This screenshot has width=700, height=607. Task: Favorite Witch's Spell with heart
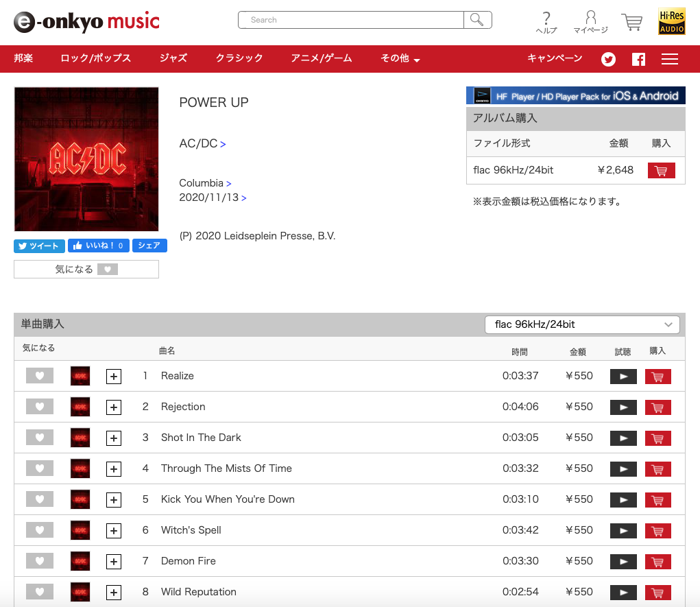pyautogui.click(x=40, y=529)
